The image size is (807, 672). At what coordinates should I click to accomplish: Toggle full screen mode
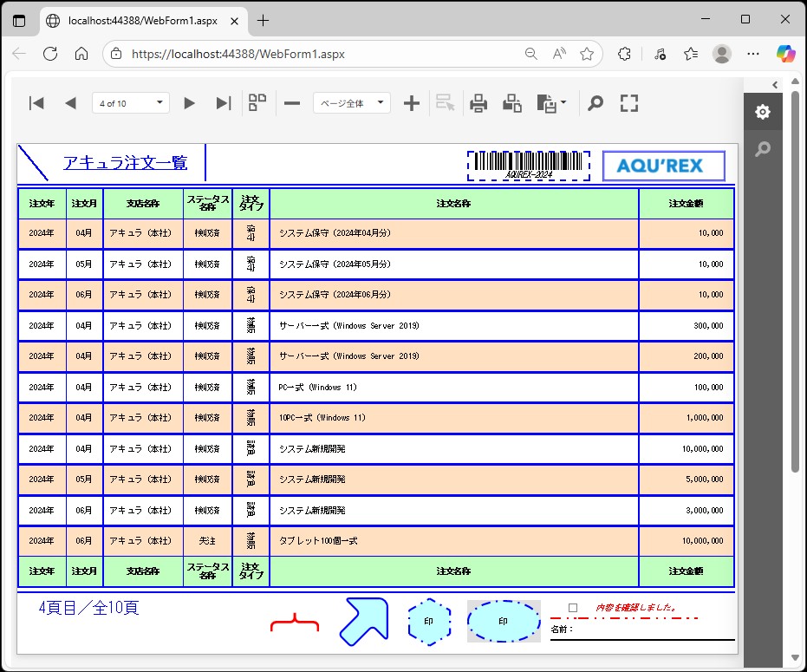[629, 104]
